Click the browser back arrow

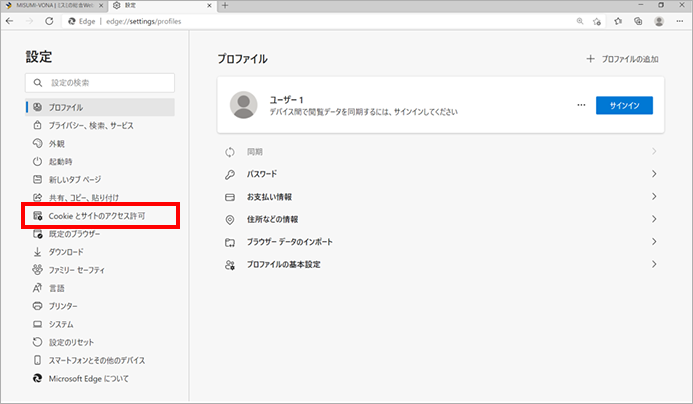click(x=10, y=21)
